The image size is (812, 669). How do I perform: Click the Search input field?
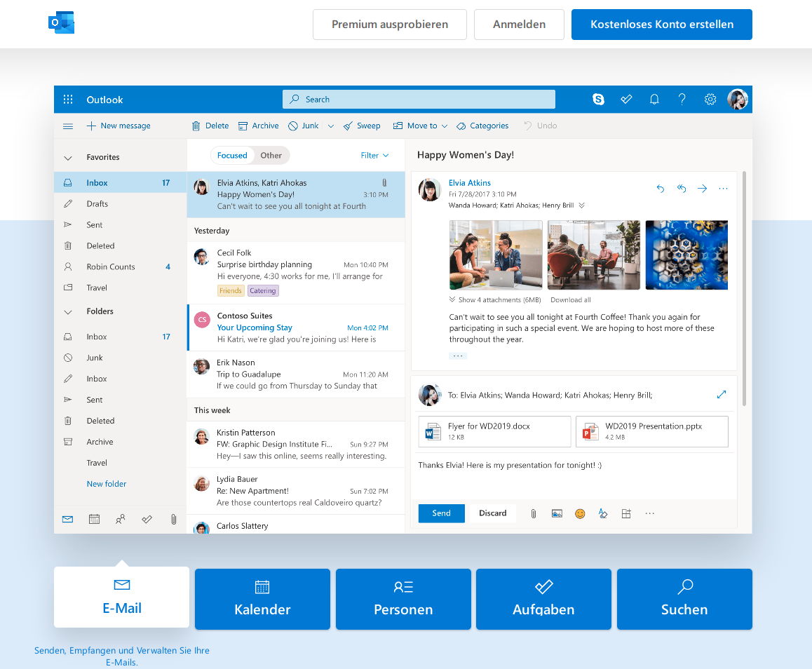pyautogui.click(x=419, y=100)
